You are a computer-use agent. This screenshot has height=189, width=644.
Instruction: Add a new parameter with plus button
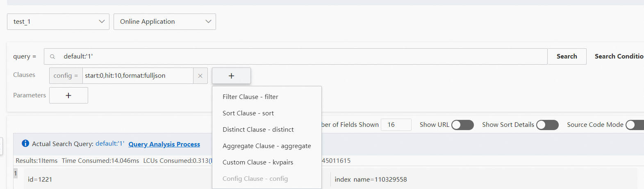pyautogui.click(x=68, y=95)
